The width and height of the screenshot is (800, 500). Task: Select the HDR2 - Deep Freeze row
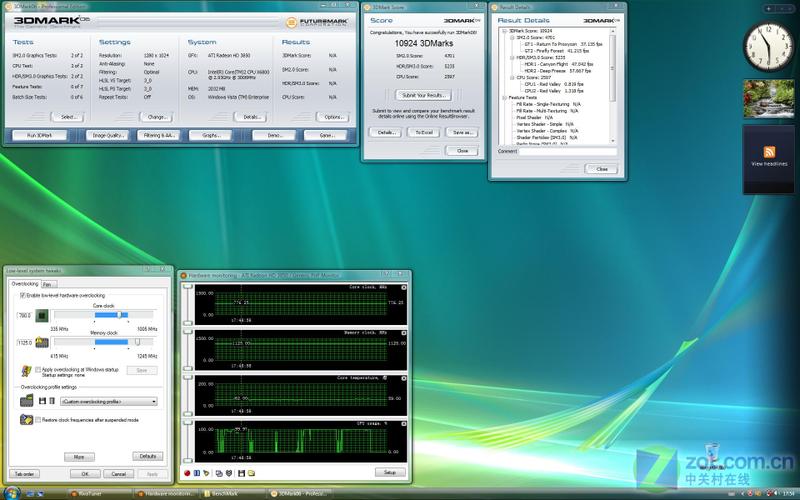[x=558, y=71]
